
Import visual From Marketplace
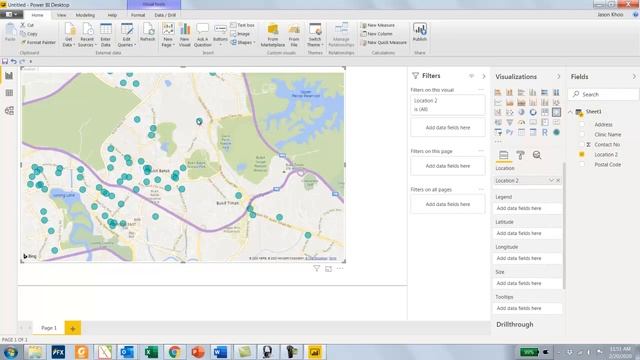coord(273,35)
